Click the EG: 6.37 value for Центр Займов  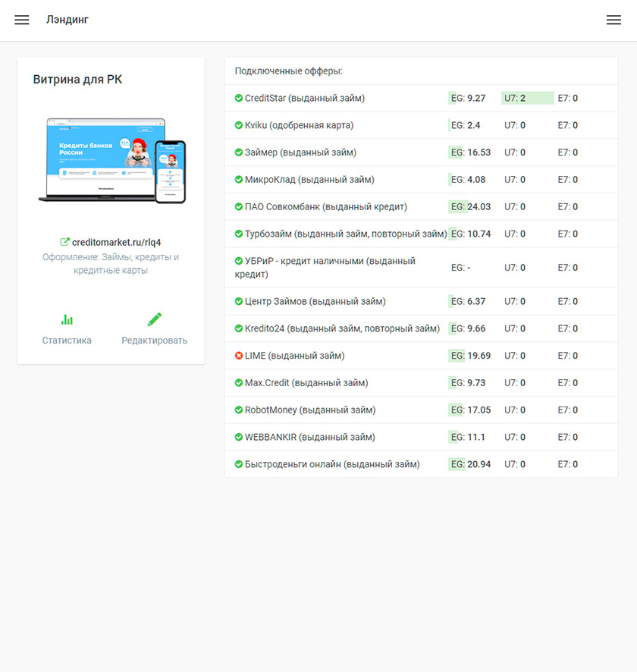pyautogui.click(x=468, y=301)
